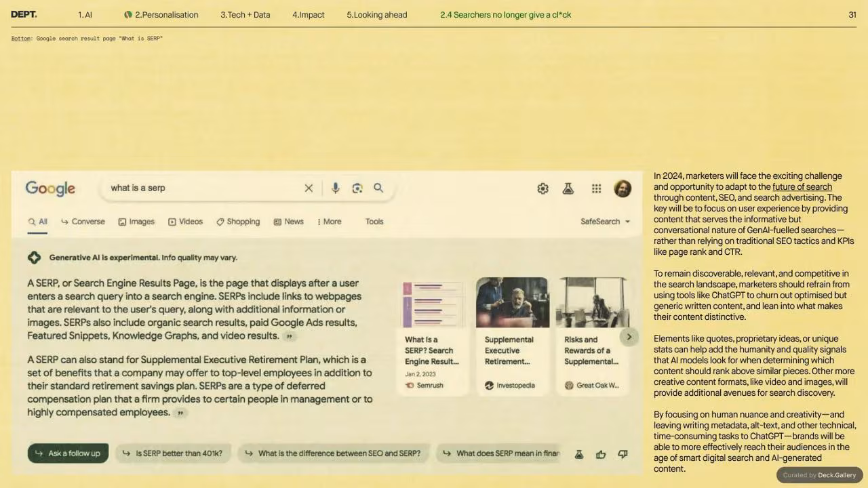This screenshot has height=488, width=868.
Task: Open the SafeSearch dropdown
Action: coord(605,222)
